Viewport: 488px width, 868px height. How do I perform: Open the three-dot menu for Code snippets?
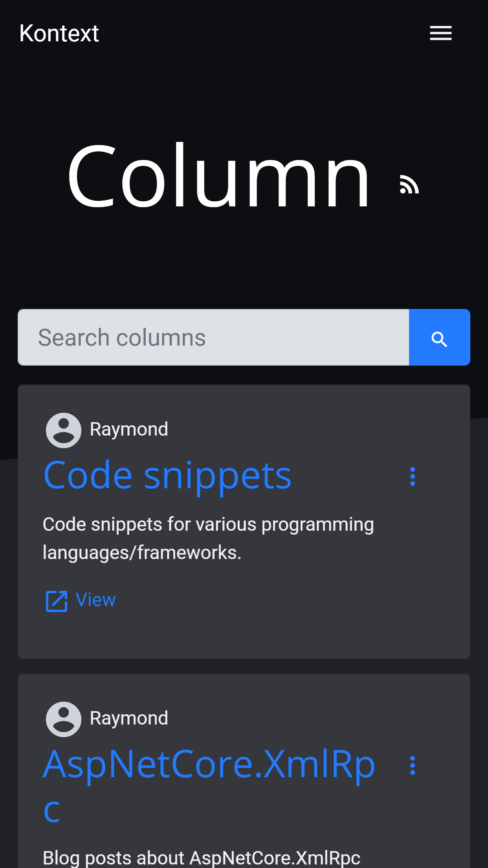tap(412, 476)
